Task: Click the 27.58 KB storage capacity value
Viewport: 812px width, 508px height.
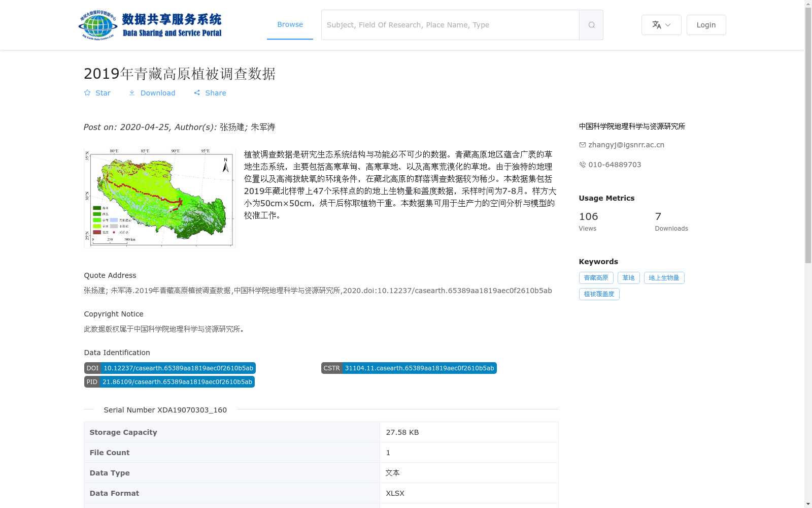Action: point(402,432)
